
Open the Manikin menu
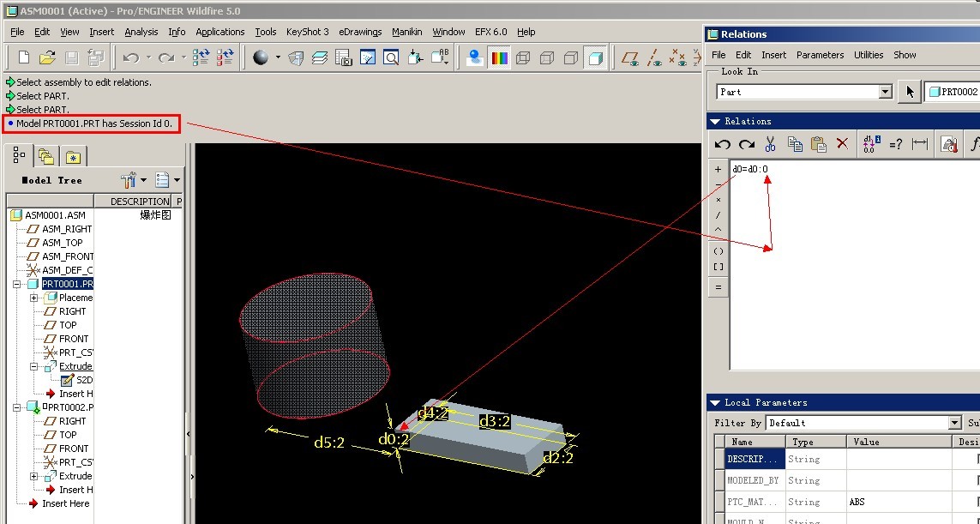407,32
